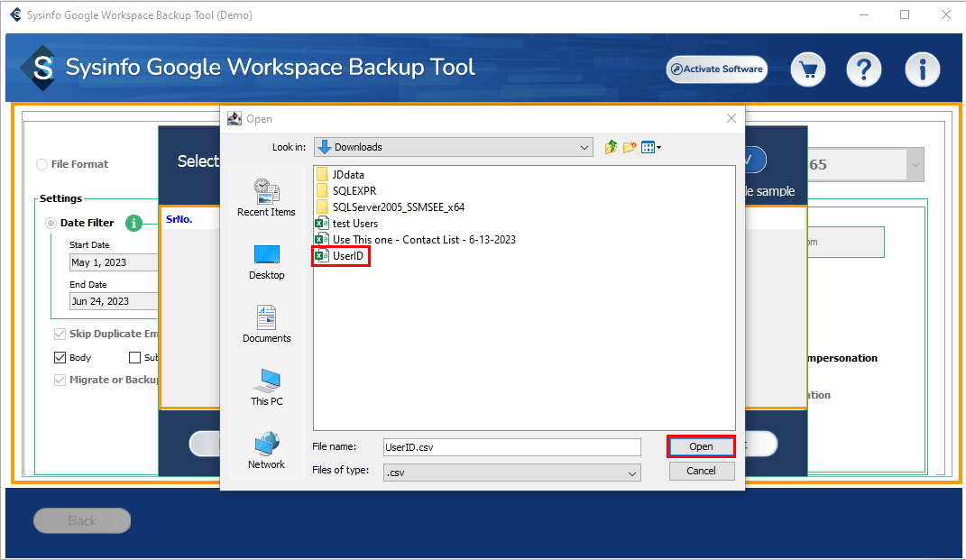The image size is (966, 560).
Task: Select the File Format radio button
Action: tap(41, 164)
